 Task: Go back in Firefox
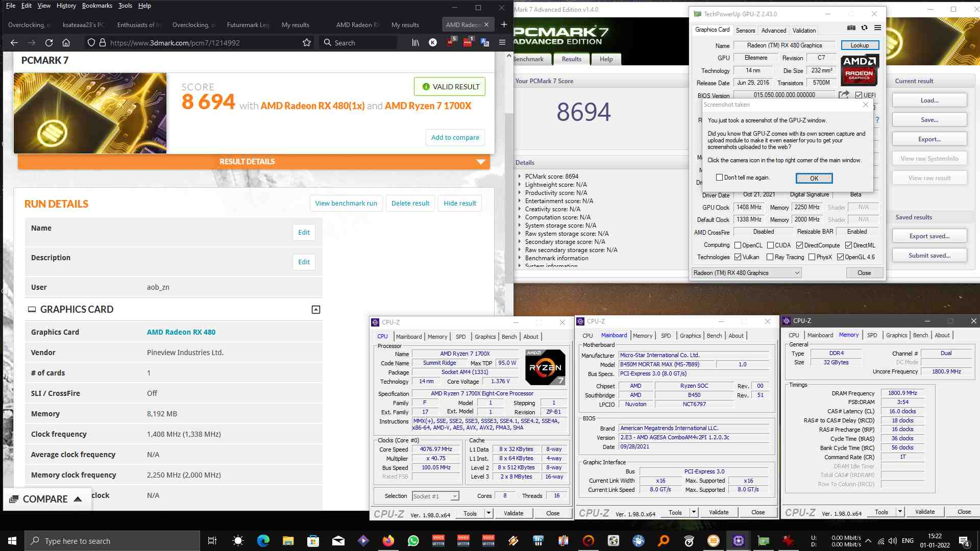(x=14, y=43)
